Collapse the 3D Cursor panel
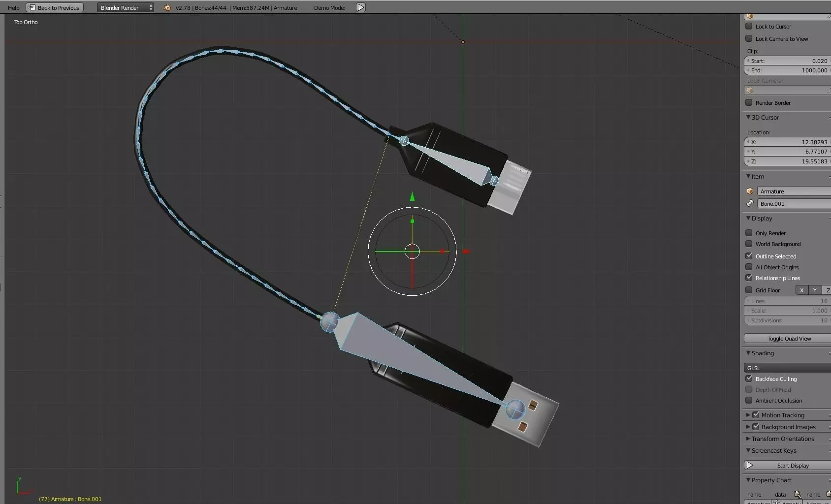The height and width of the screenshot is (504, 831). (748, 117)
